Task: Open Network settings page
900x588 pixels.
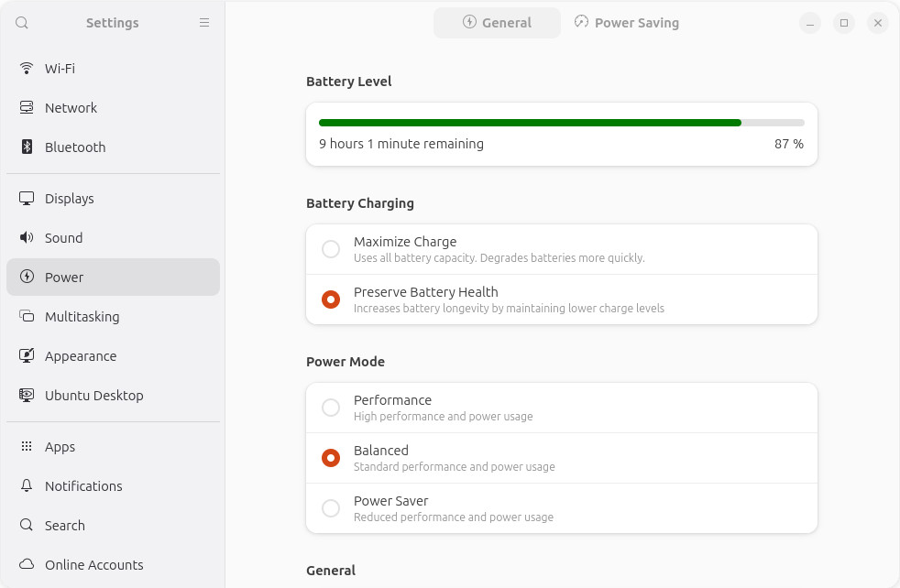Action: 113,108
